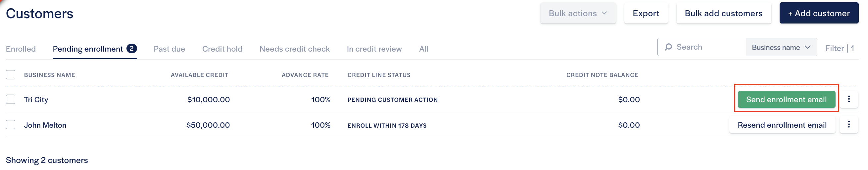Select the All customers tab

[423, 49]
